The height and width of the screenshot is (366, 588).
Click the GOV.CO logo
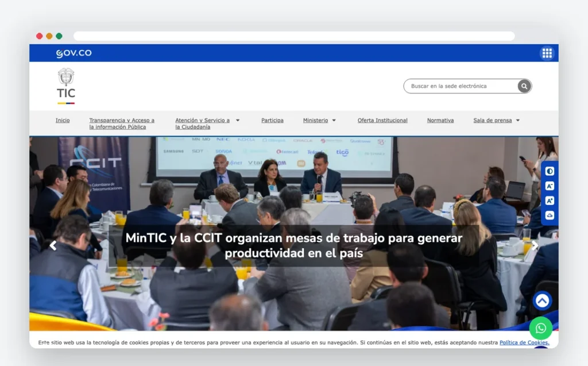(x=74, y=53)
